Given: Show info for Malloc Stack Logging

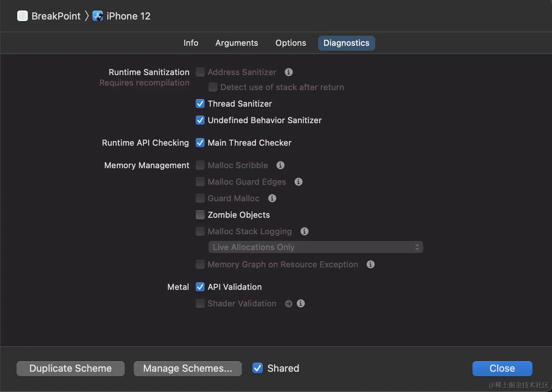Looking at the screenshot, I should 305,231.
